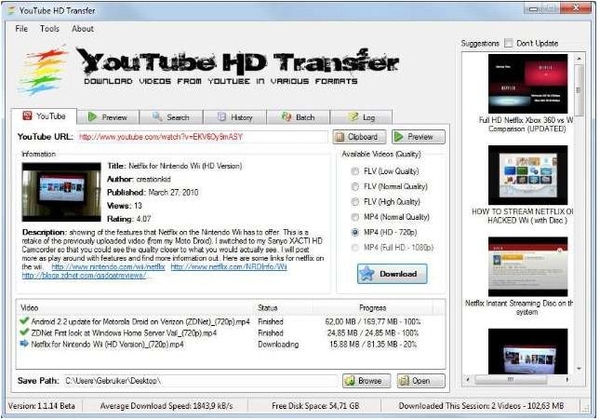The height and width of the screenshot is (420, 600).
Task: Click the Save Path input field
Action: (x=201, y=381)
